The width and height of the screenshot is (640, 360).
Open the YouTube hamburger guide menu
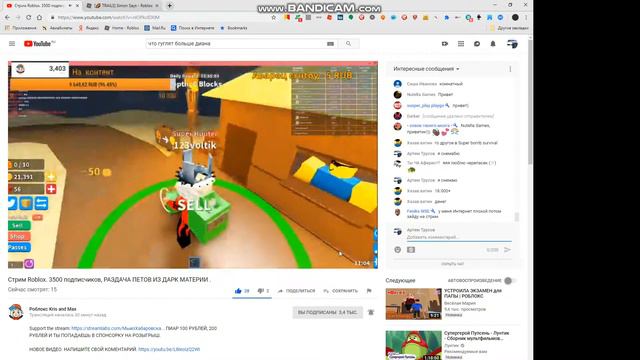(x=12, y=44)
